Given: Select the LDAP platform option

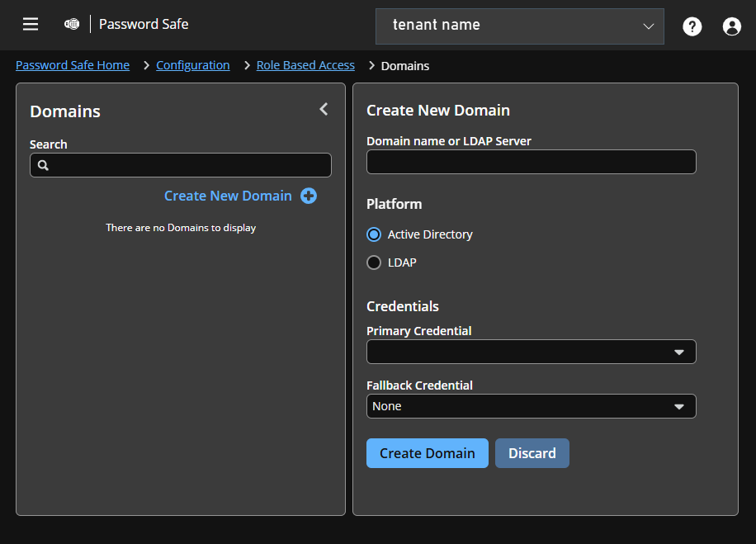Looking at the screenshot, I should click(x=374, y=263).
